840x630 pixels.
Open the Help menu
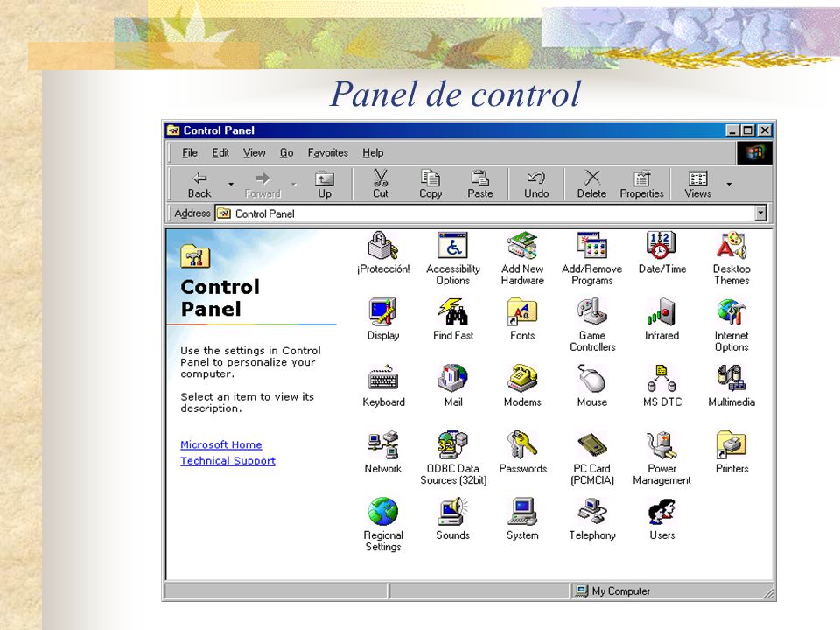(373, 152)
